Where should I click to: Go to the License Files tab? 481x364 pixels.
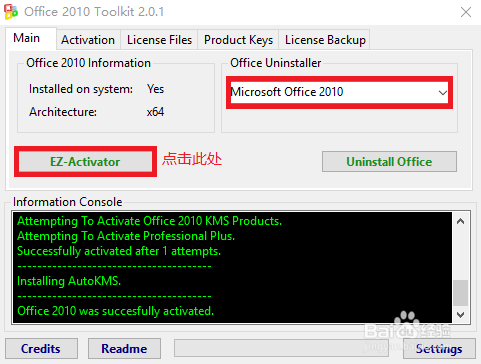159,40
